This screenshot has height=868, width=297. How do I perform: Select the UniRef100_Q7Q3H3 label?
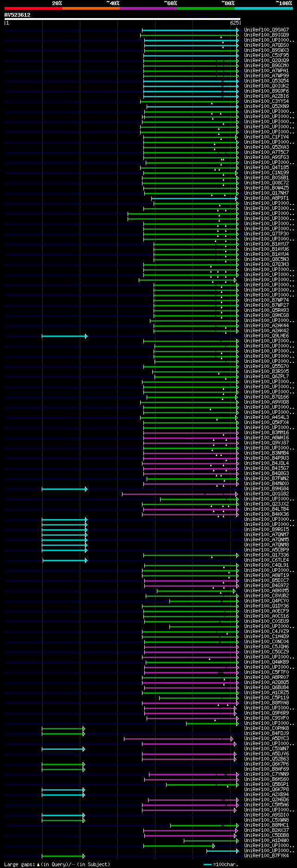[266, 265]
